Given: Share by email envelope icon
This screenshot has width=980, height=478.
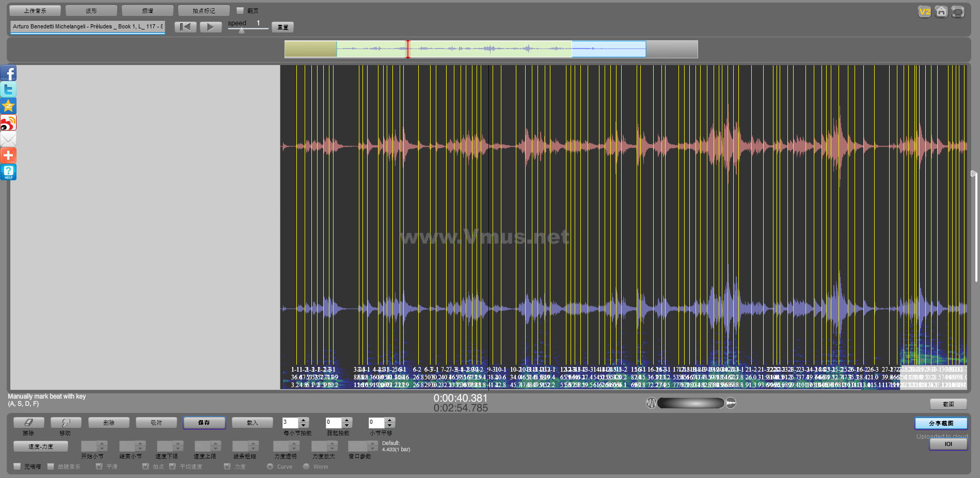Looking at the screenshot, I should tap(8, 139).
